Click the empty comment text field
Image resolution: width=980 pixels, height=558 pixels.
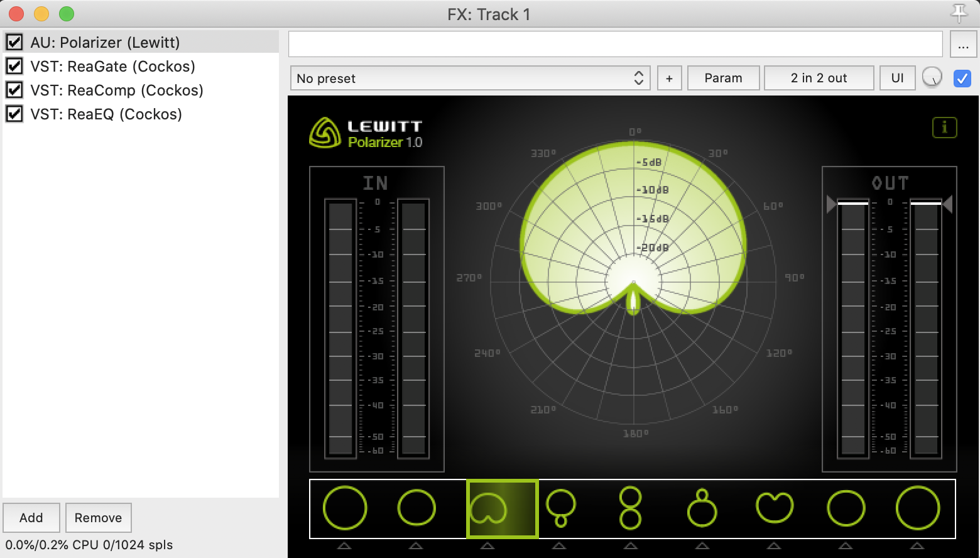coord(615,45)
